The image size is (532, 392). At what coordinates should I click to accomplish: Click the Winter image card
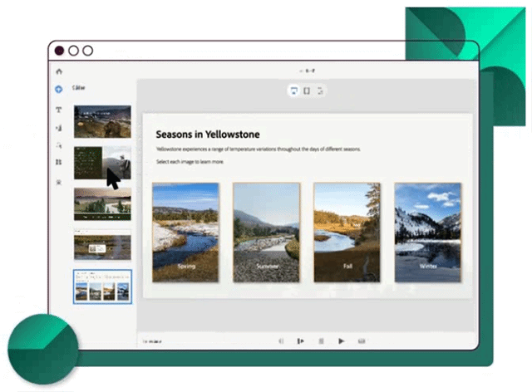[428, 233]
